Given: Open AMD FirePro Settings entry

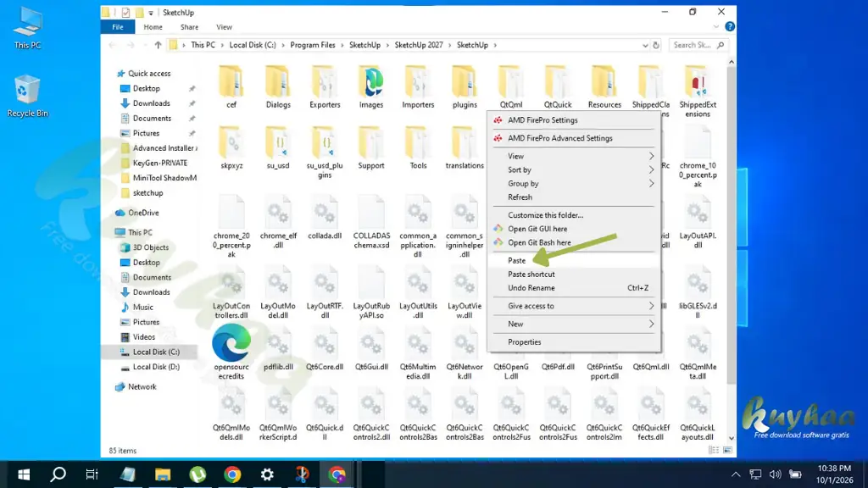Looking at the screenshot, I should click(574, 120).
